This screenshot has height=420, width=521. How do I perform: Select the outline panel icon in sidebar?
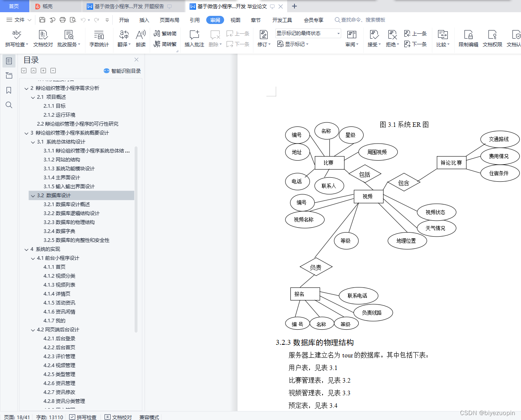coord(9,61)
